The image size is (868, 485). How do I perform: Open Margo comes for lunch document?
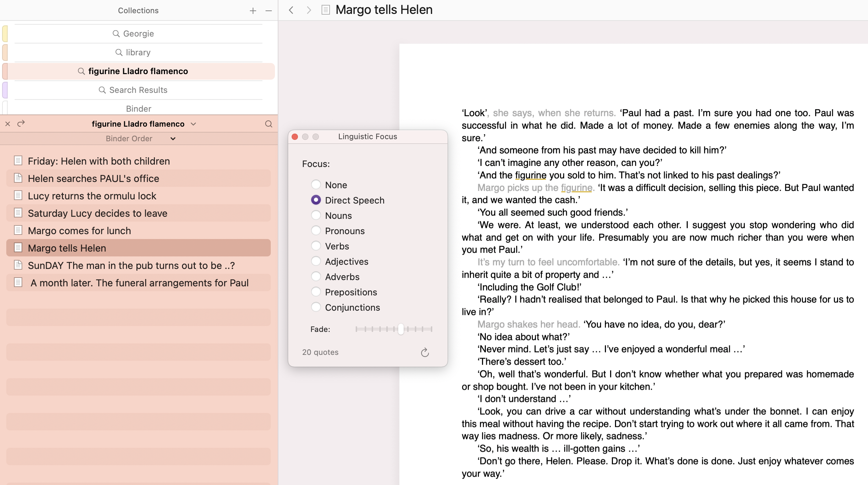coord(79,231)
